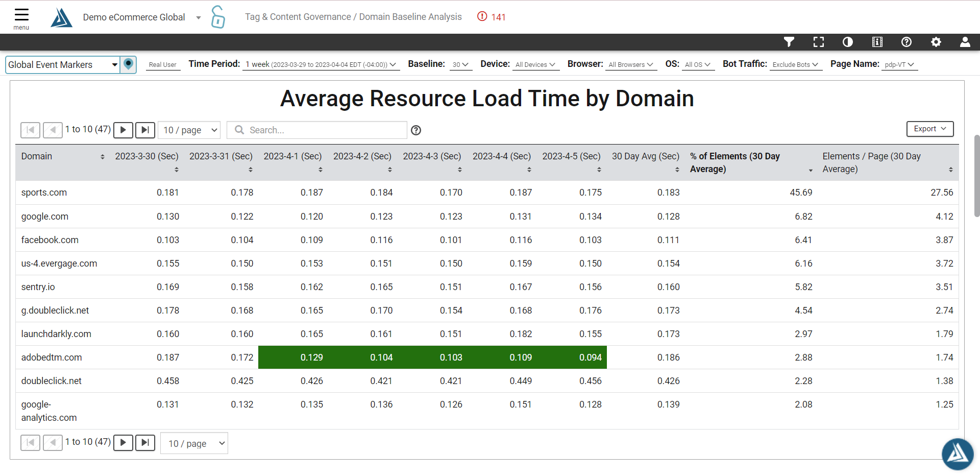The width and height of the screenshot is (980, 476).
Task: Open the Browser All Browsers dropdown
Action: (631, 65)
